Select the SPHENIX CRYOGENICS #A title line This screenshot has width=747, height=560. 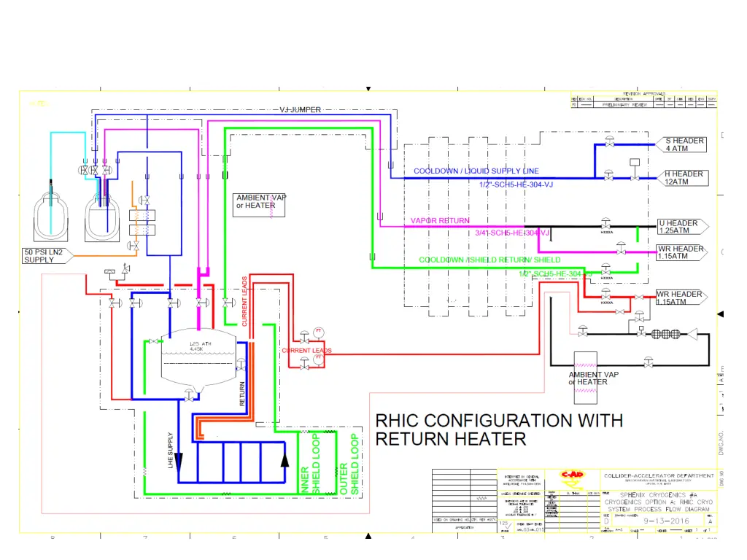coord(659,495)
